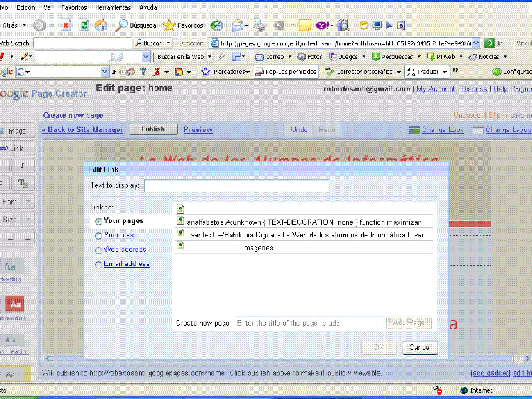532x399 pixels.
Task: Expand the address bar URL dropdown
Action: point(476,43)
